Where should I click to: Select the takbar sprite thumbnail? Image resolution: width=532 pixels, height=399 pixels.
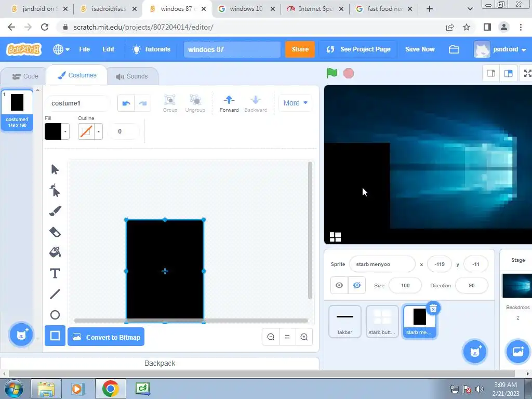(345, 321)
